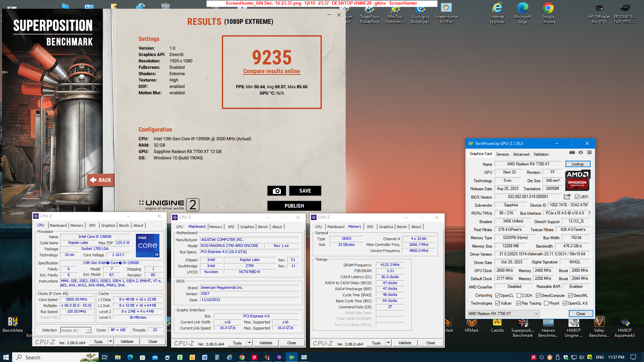Open MiniTool Partition desktop icon

(395, 13)
